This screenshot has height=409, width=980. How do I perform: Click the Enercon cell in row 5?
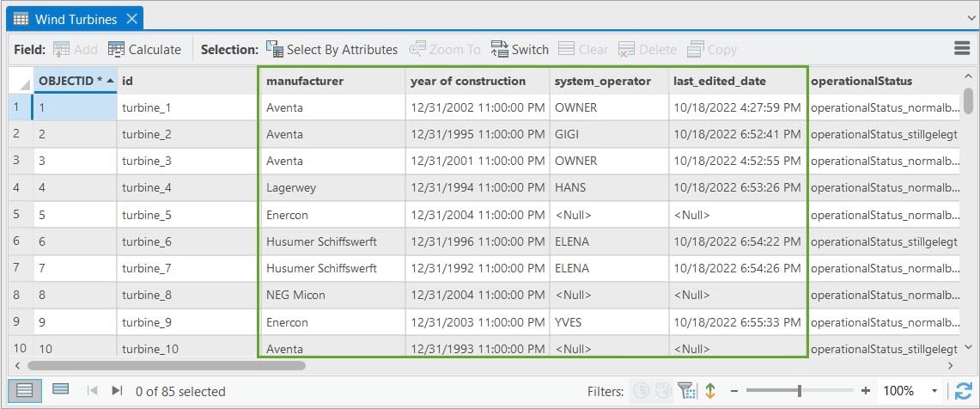[x=332, y=215]
